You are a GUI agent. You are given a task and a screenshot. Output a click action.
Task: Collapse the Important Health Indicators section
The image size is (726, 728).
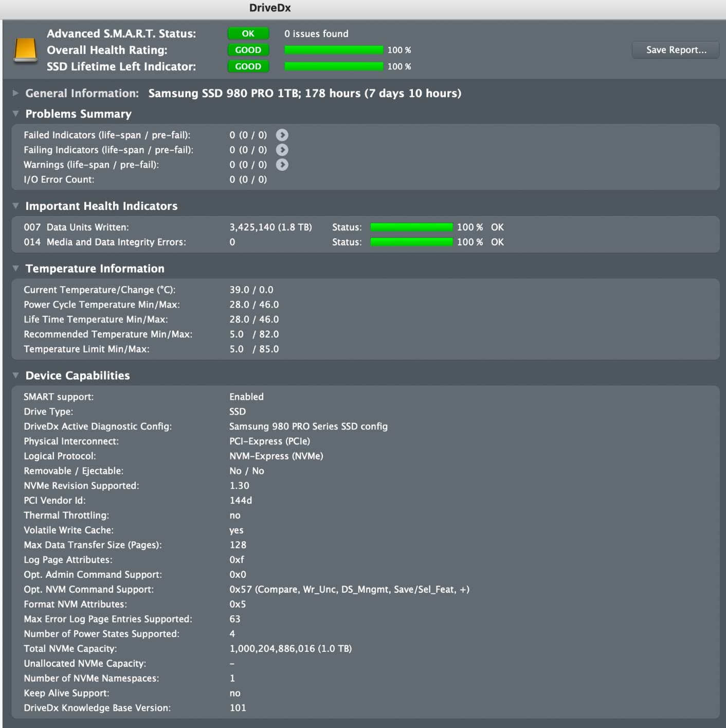pyautogui.click(x=15, y=206)
